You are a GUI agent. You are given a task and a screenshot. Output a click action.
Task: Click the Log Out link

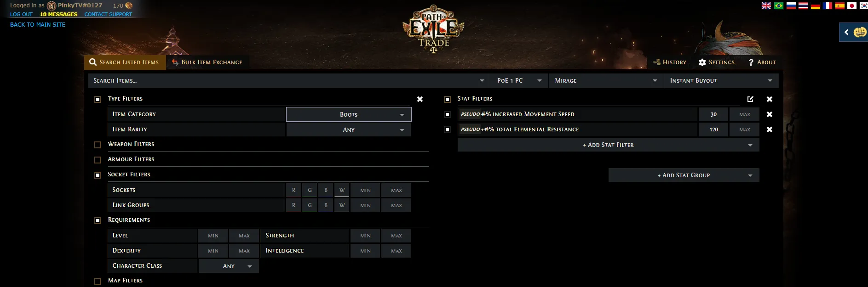coord(21,14)
